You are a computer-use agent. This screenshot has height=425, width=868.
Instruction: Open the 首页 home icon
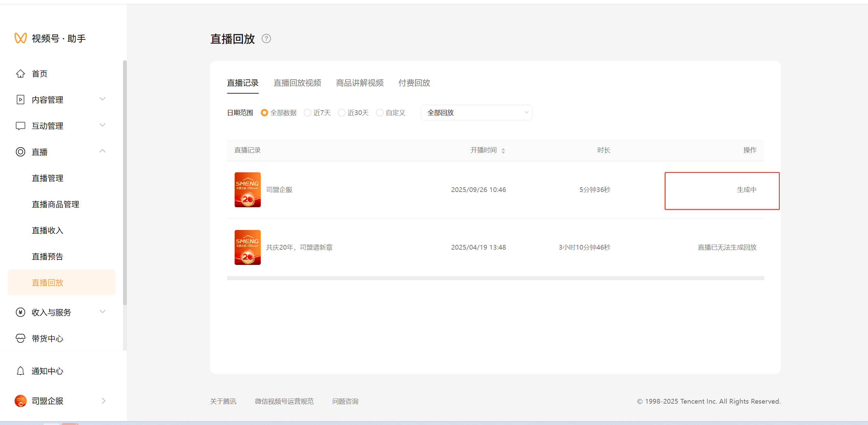click(x=20, y=74)
